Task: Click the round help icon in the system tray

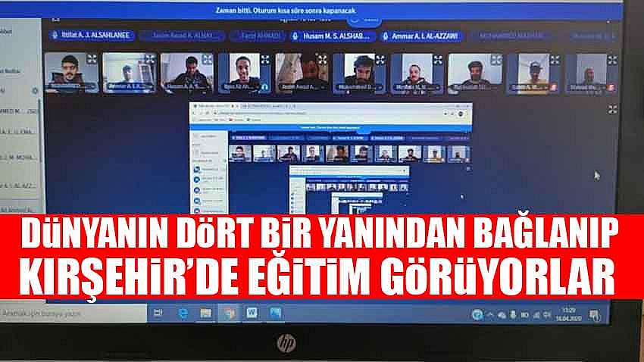Action: 477,315
